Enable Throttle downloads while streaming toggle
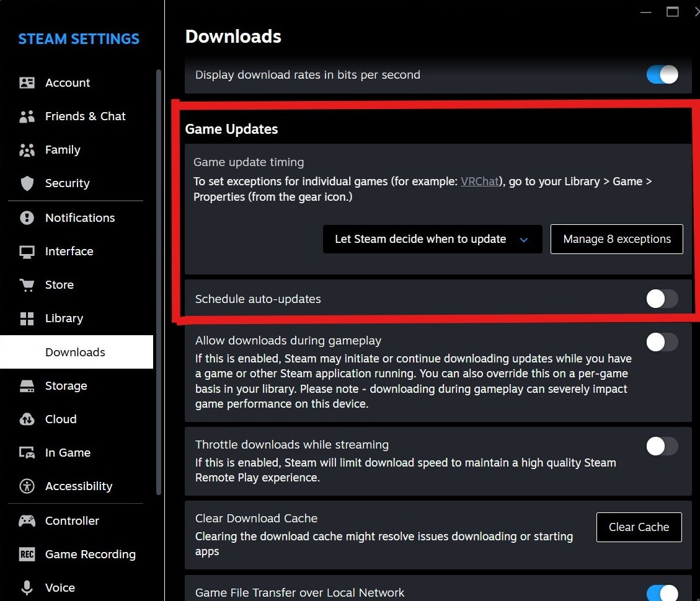The width and height of the screenshot is (700, 601). pyautogui.click(x=662, y=446)
